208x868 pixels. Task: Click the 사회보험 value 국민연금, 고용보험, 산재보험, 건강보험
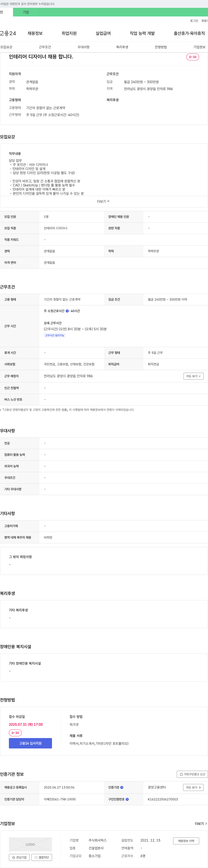(x=69, y=364)
